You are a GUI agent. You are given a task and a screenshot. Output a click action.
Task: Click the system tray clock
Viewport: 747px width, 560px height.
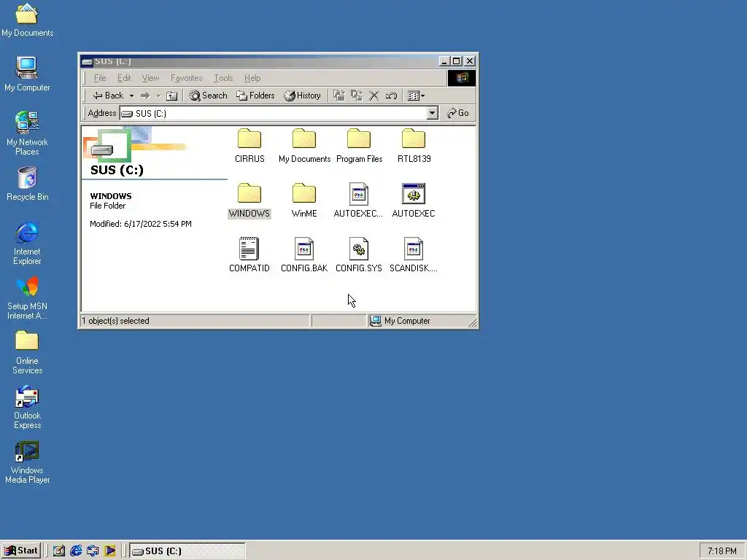[721, 551]
